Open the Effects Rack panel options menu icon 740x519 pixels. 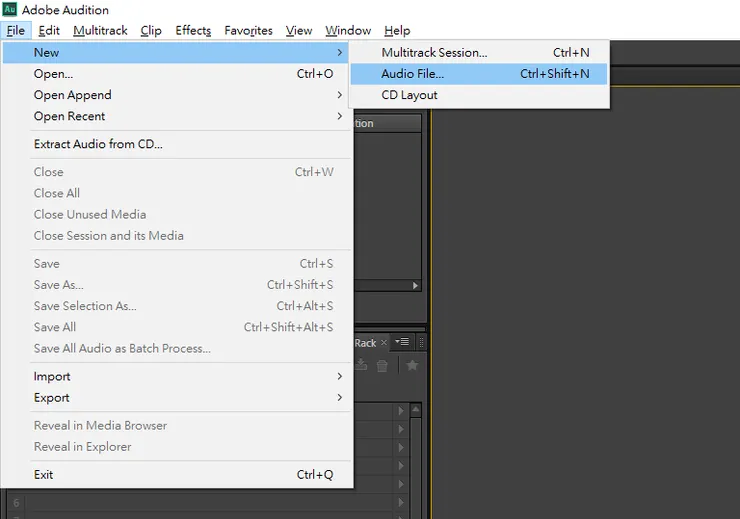(x=402, y=342)
